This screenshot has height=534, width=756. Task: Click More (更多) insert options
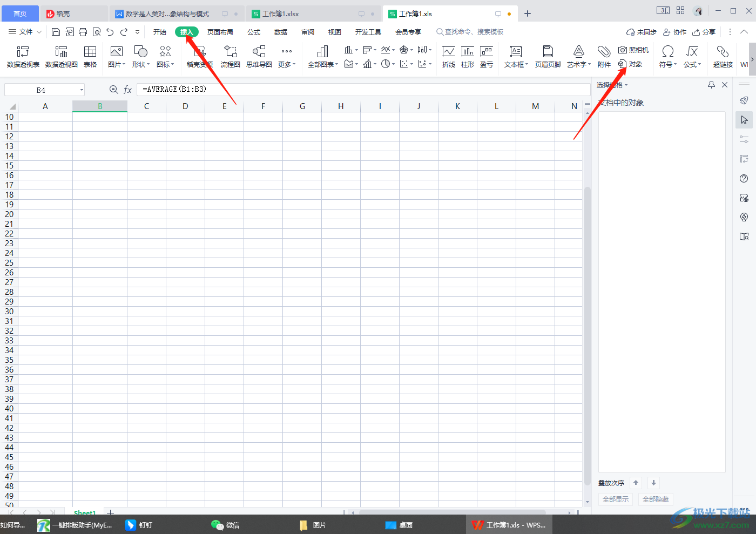tap(287, 57)
